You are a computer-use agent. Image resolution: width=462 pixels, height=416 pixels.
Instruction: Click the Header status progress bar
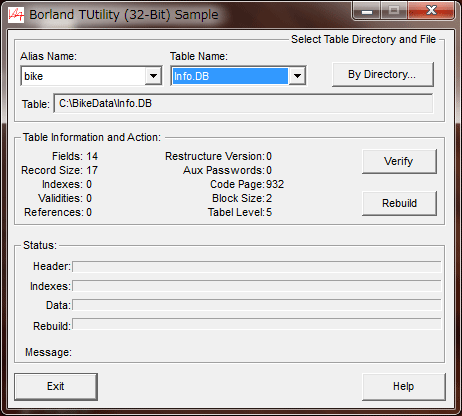click(x=257, y=267)
